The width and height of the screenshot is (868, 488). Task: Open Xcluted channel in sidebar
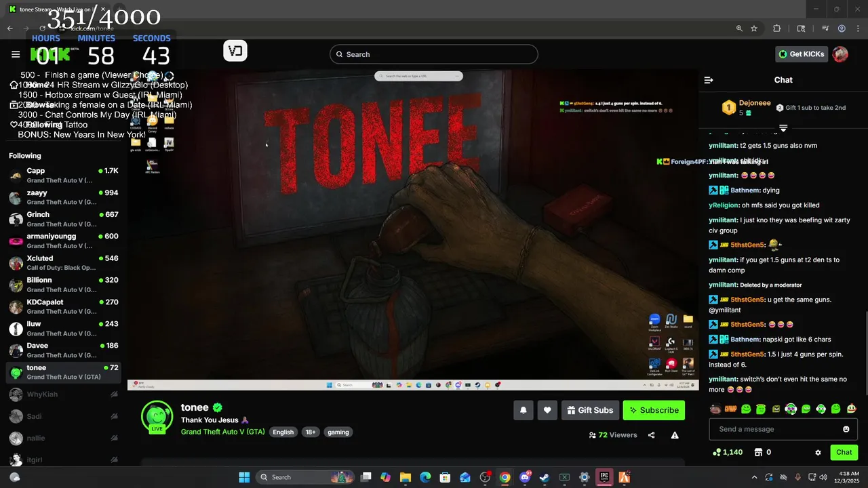click(x=64, y=263)
